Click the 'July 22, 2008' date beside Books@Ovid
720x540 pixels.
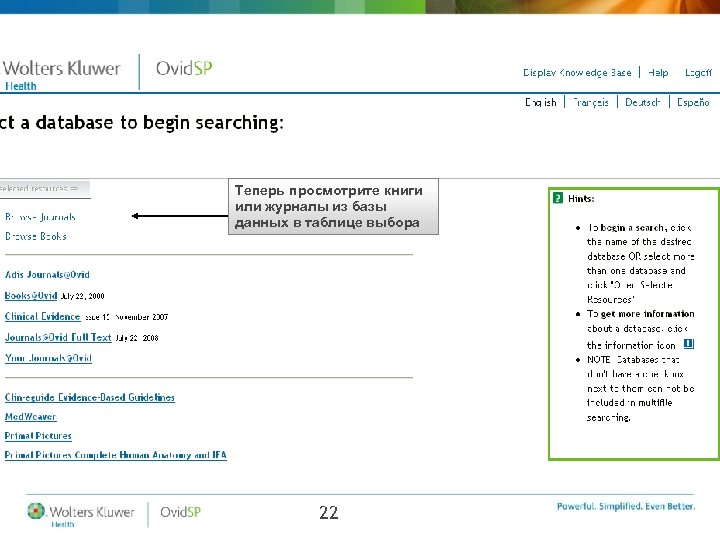click(83, 296)
